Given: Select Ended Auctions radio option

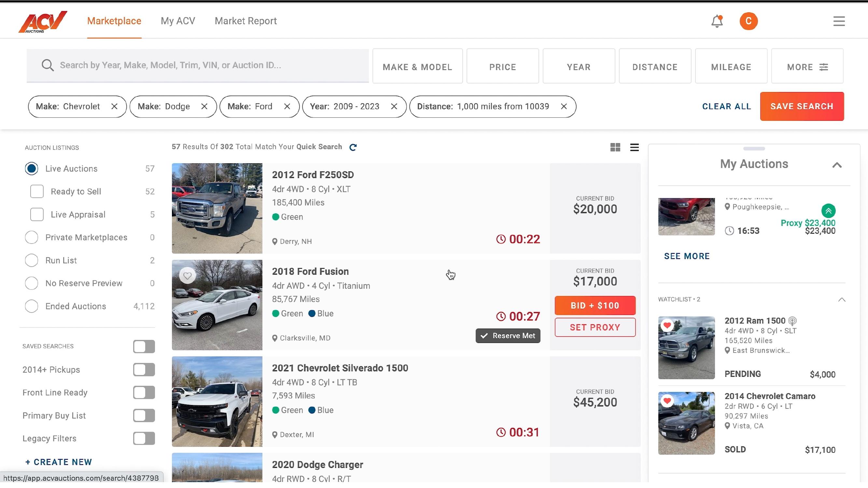Looking at the screenshot, I should 31,306.
